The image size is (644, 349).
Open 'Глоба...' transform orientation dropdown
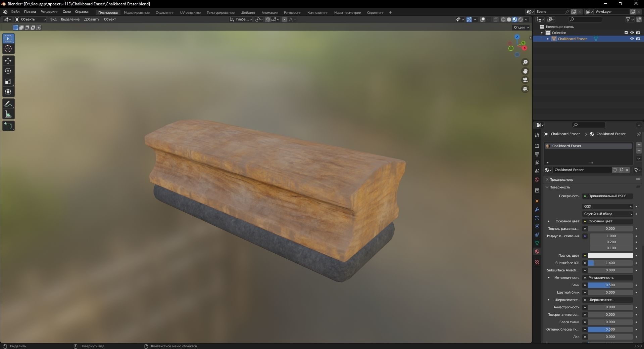tap(241, 19)
